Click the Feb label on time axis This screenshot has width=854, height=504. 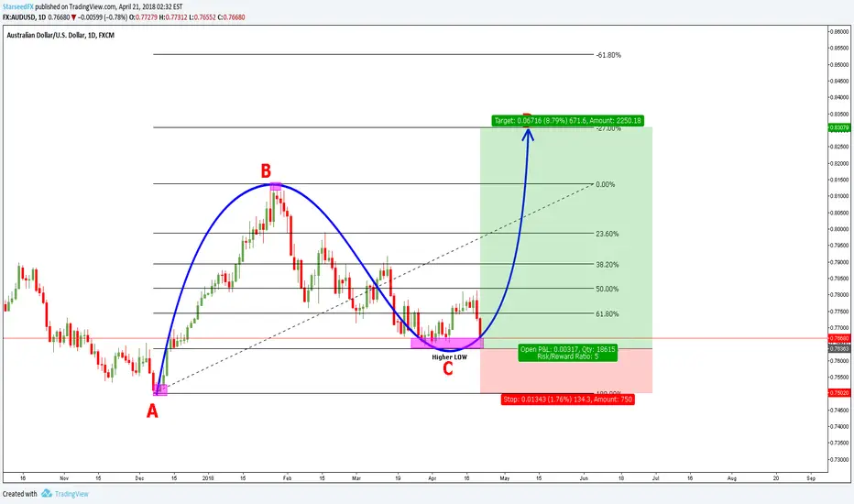(x=287, y=478)
